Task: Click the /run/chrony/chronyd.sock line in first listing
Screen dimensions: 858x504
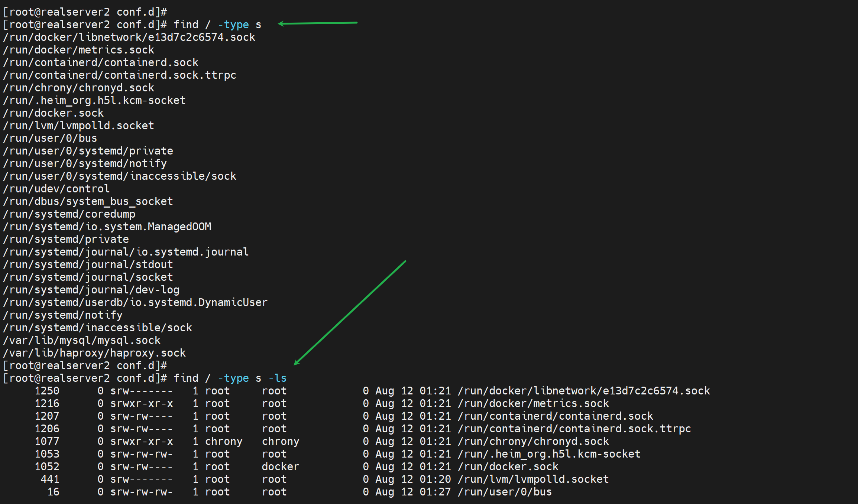Action: point(78,88)
